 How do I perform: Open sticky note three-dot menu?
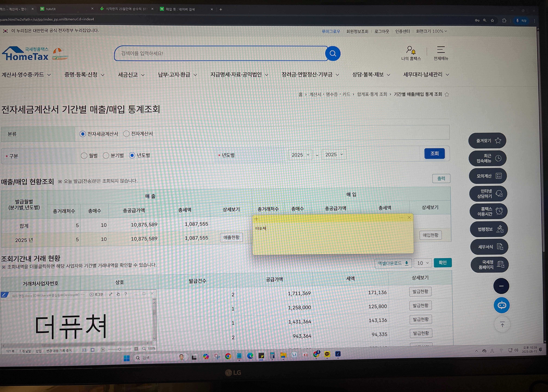(x=401, y=217)
